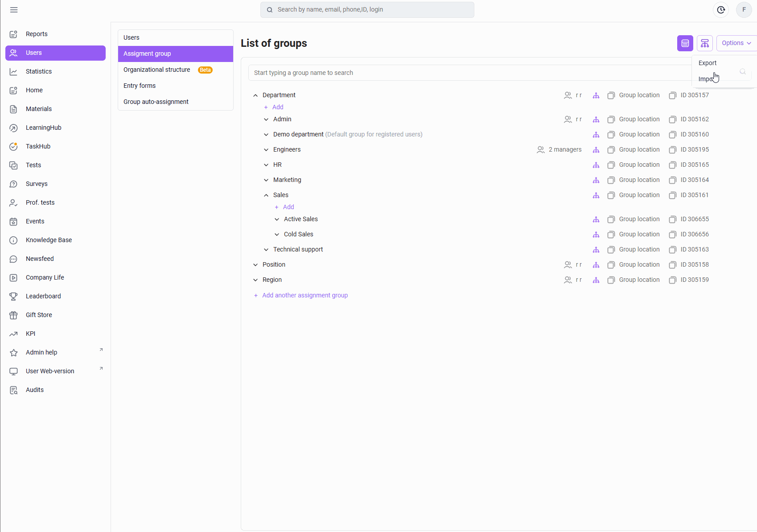Select Assigment group tab
This screenshot has height=532, width=757.
[176, 54]
